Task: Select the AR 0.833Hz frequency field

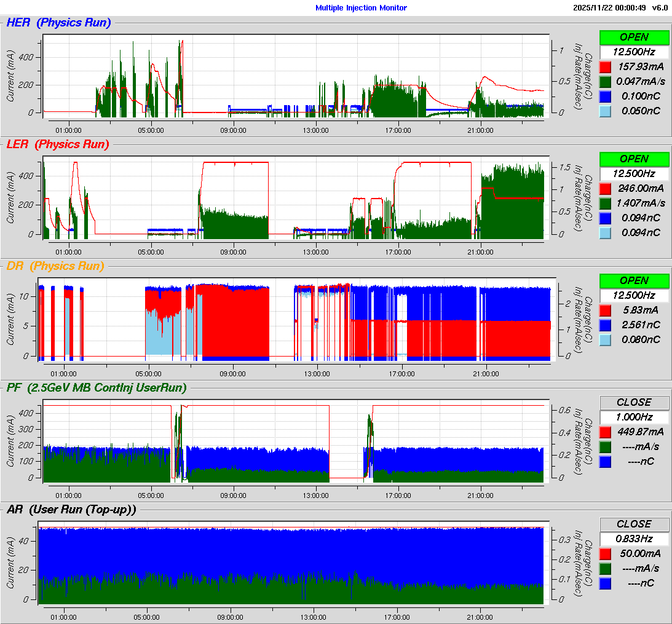Action: coord(634,539)
